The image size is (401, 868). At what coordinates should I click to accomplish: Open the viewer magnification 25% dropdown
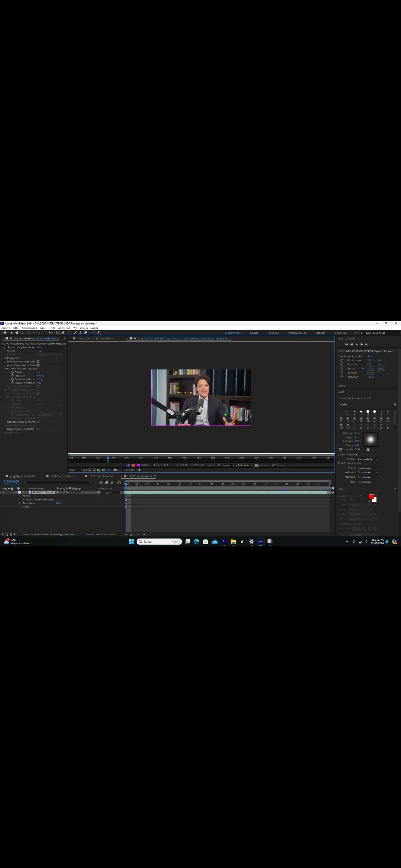click(75, 470)
